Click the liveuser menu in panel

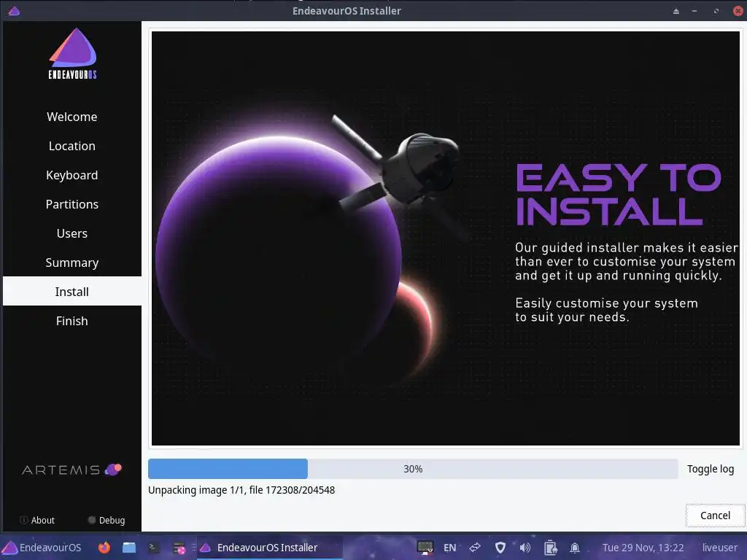tap(719, 548)
